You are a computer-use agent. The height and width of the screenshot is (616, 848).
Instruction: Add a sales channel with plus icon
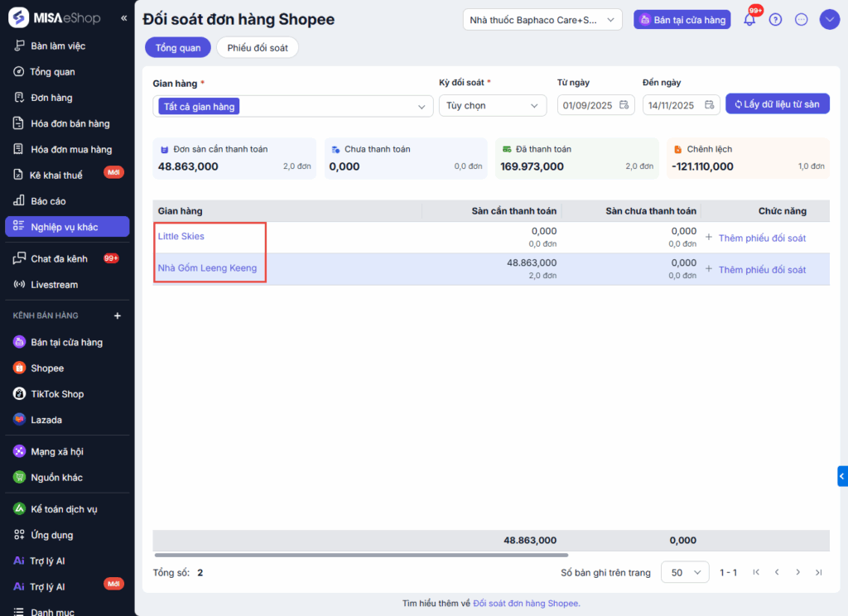[x=118, y=315]
